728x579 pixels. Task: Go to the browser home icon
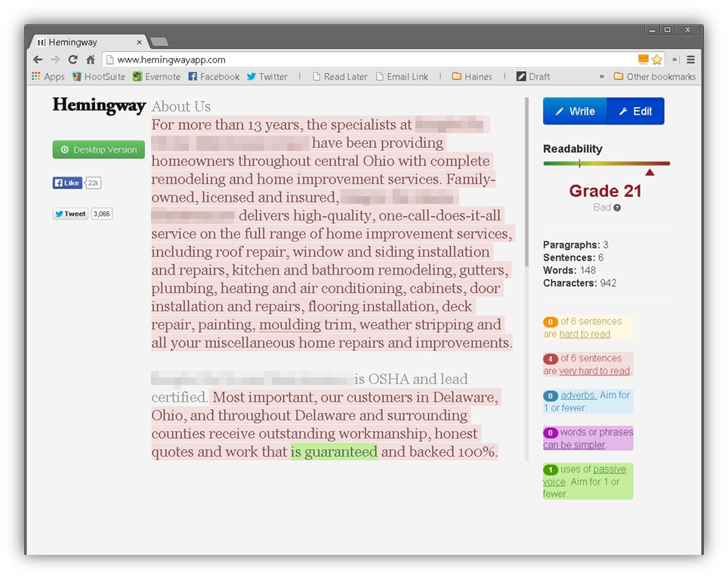click(91, 60)
